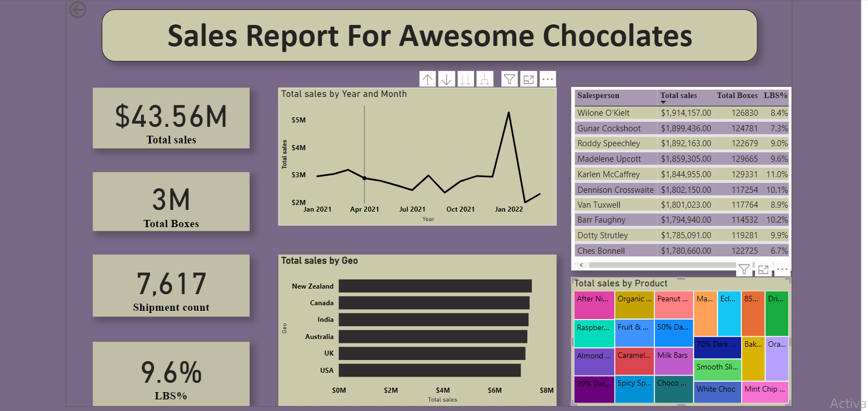
Task: Expand all down one level on the line chart
Action: pos(484,79)
